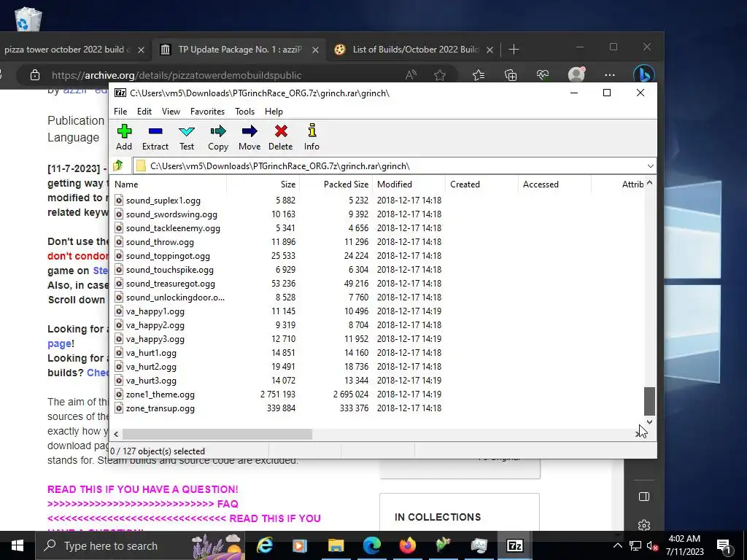Open Firefox from the taskbar
Image resolution: width=747 pixels, height=560 pixels.
pos(407,545)
